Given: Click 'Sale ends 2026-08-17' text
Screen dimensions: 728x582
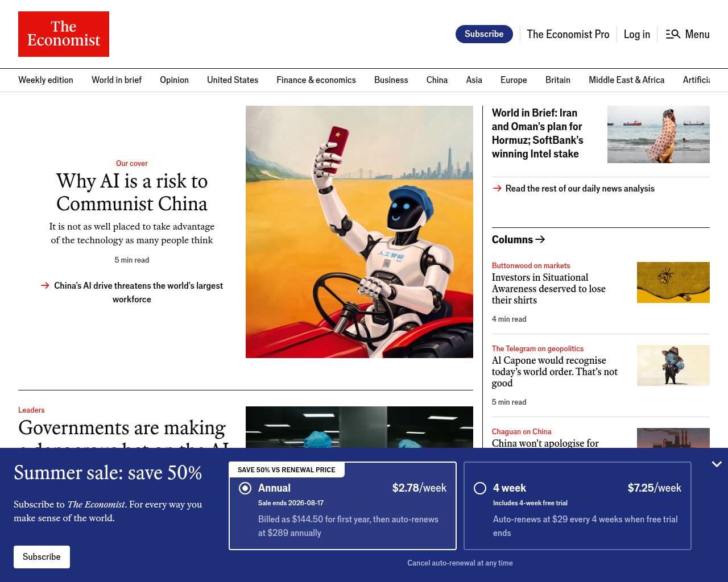Looking at the screenshot, I should (291, 503).
